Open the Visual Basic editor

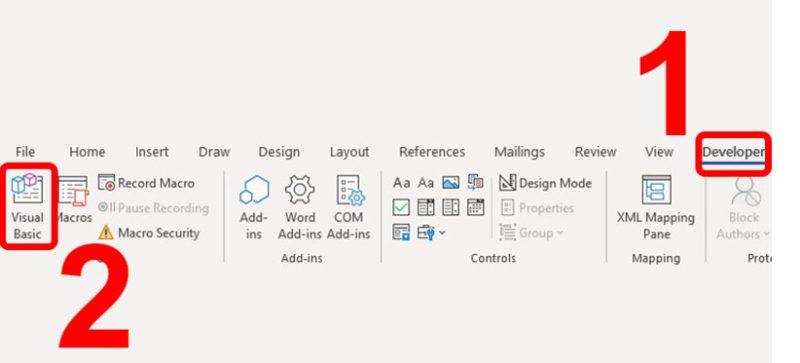point(28,207)
